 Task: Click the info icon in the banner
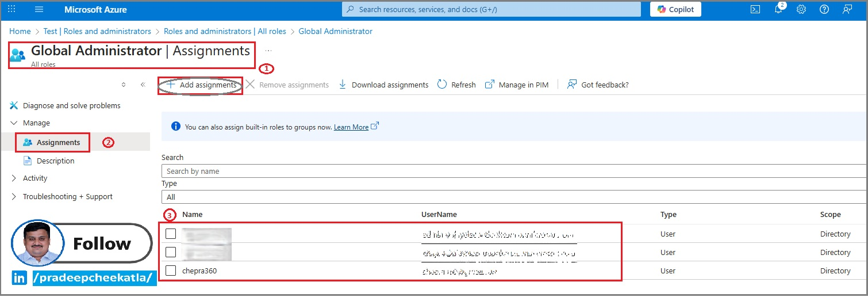coord(175,127)
